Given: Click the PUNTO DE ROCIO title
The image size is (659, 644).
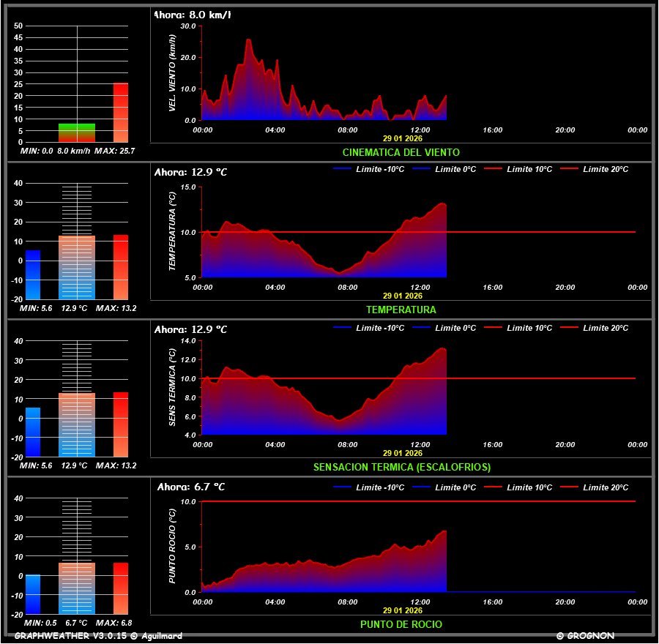Looking at the screenshot, I should pyautogui.click(x=401, y=624).
